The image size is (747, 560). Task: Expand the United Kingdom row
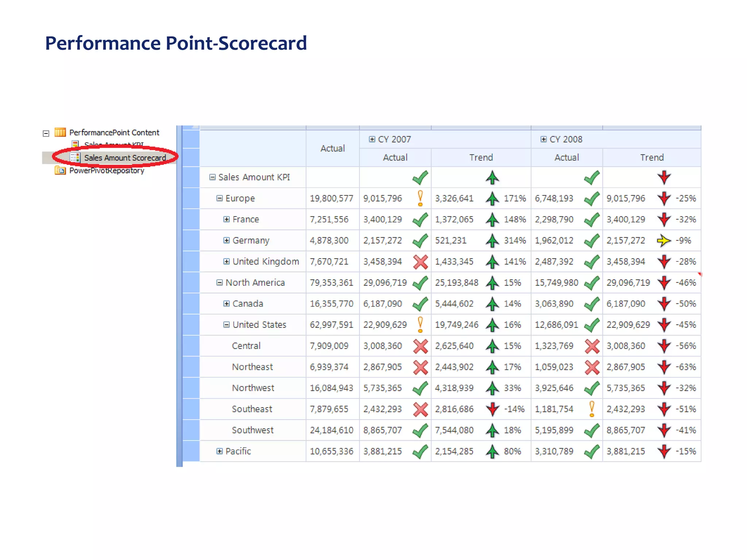227,261
